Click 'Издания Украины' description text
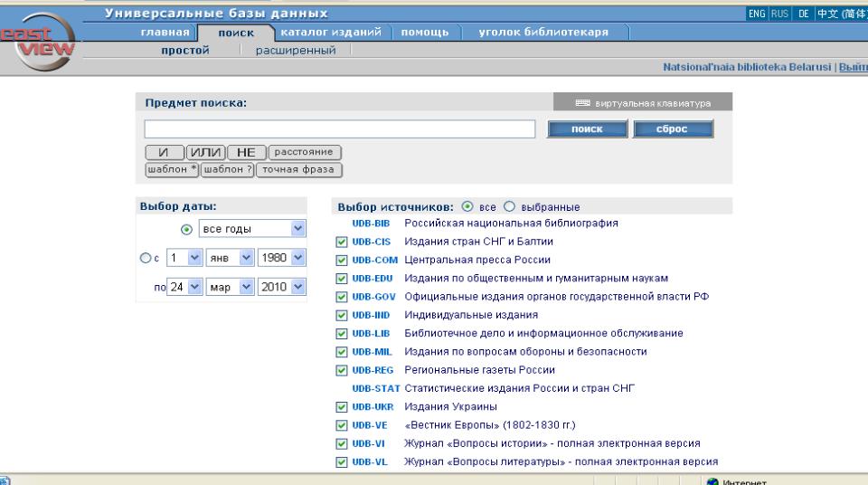The width and height of the screenshot is (868, 485). tap(450, 407)
